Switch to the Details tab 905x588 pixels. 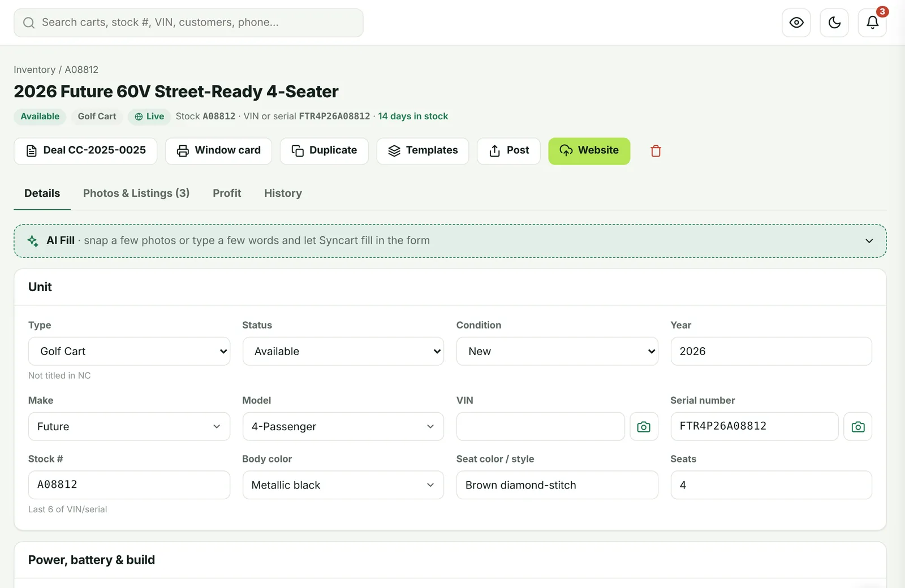pos(42,193)
